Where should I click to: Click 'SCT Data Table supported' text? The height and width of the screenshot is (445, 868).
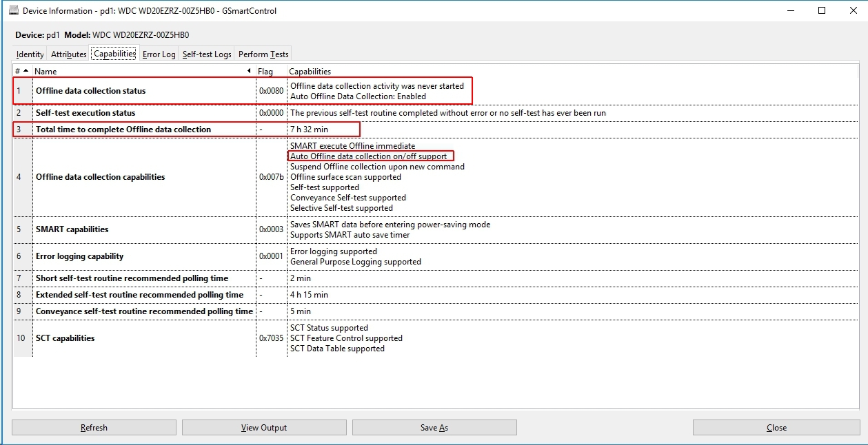(x=337, y=349)
